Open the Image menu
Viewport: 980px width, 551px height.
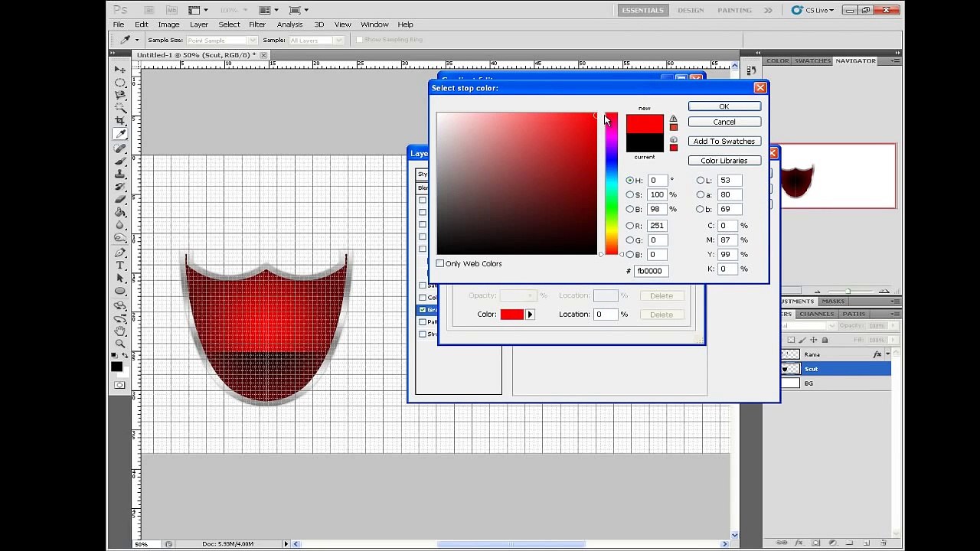(168, 24)
